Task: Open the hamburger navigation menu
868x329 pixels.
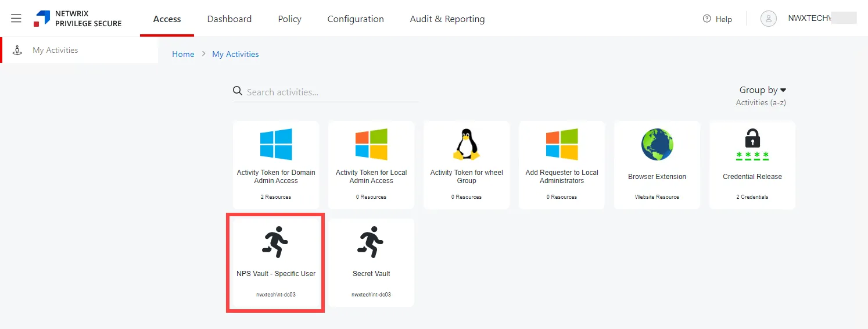Action: pos(16,19)
